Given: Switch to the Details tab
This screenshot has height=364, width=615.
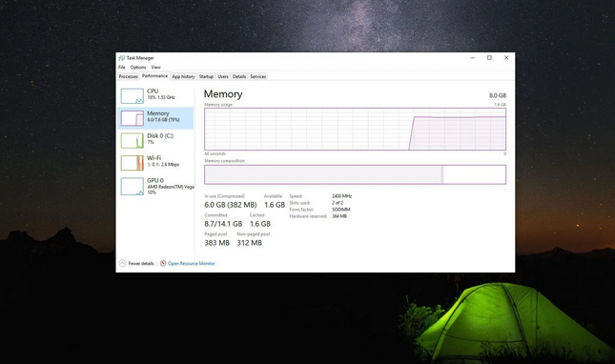Looking at the screenshot, I should click(239, 76).
